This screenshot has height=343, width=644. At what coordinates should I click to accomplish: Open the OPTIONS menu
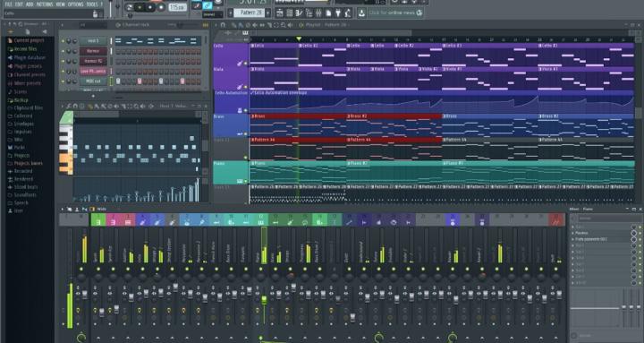[75, 4]
